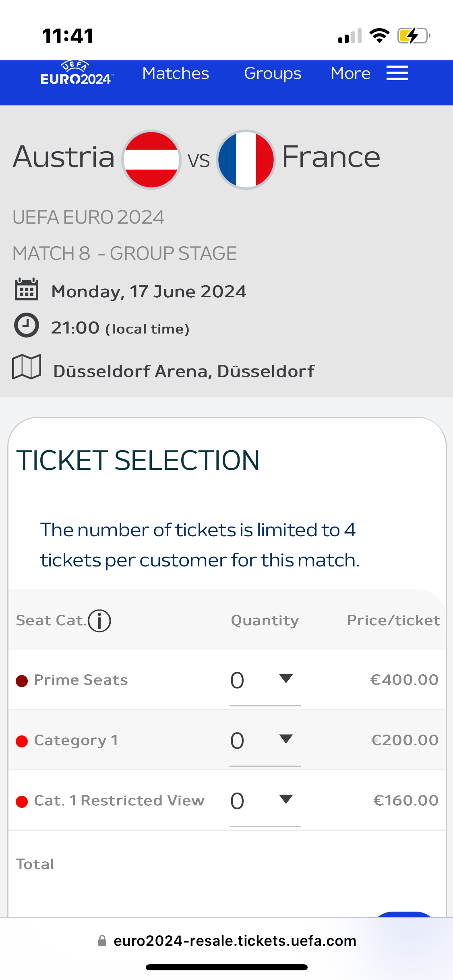Open the More menu item

click(350, 74)
